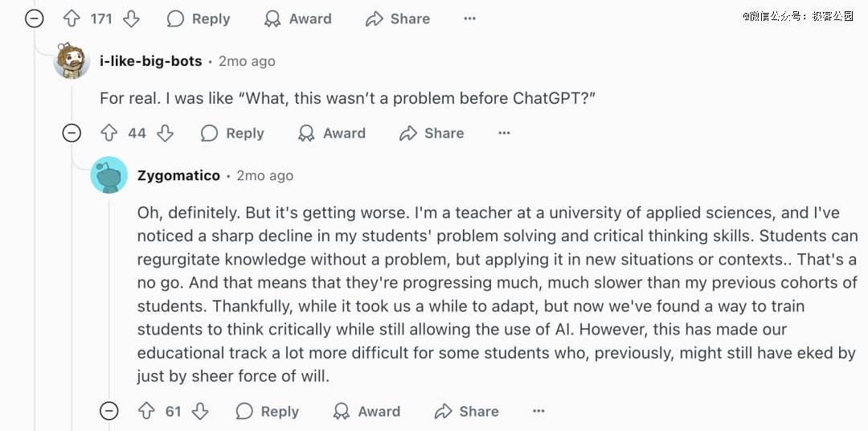
Task: Open i-like-big-bots' user profile
Action: click(150, 61)
